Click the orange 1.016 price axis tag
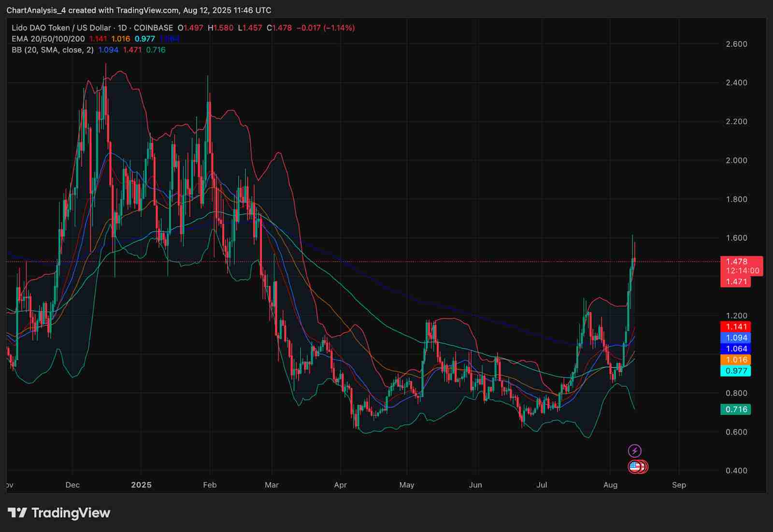The height and width of the screenshot is (532, 773). point(735,360)
